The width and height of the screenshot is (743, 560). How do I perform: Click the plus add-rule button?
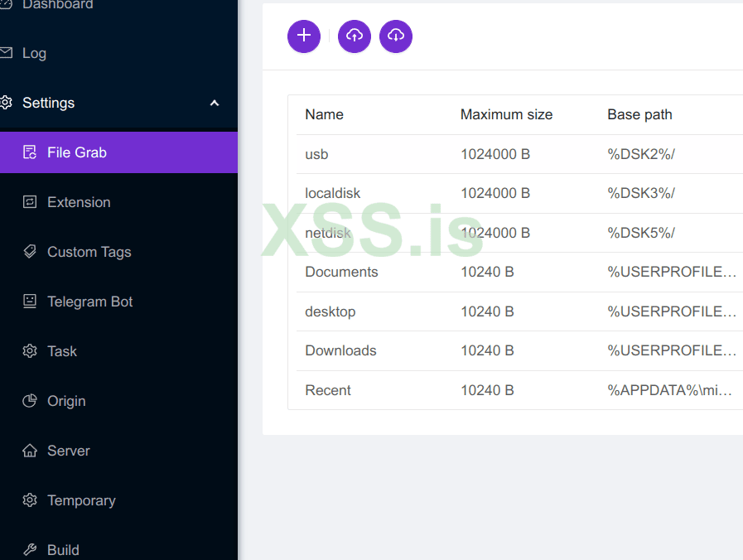point(304,36)
